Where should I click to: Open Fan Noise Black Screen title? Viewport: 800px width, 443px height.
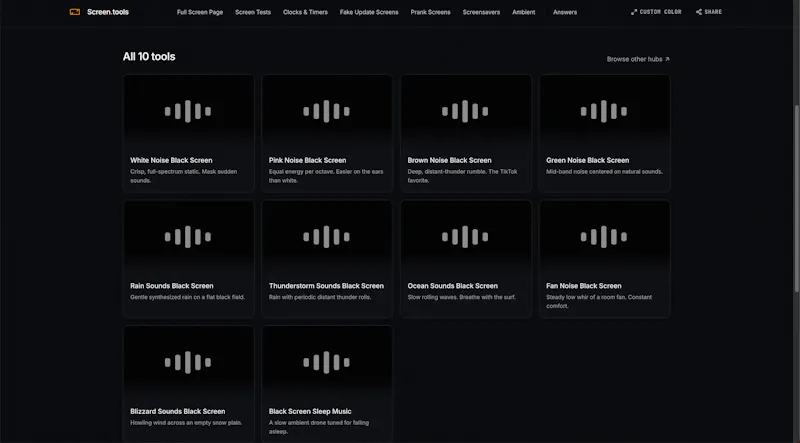(x=584, y=286)
